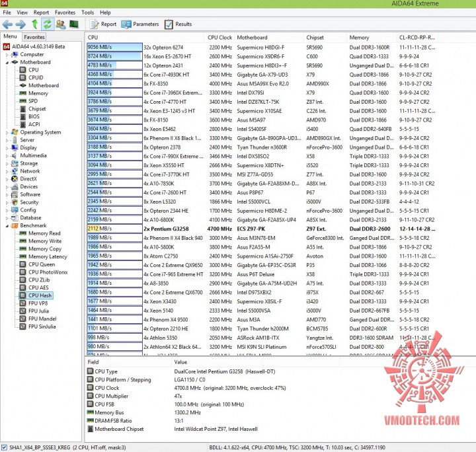Expand the Multimedia tree node

point(7,156)
